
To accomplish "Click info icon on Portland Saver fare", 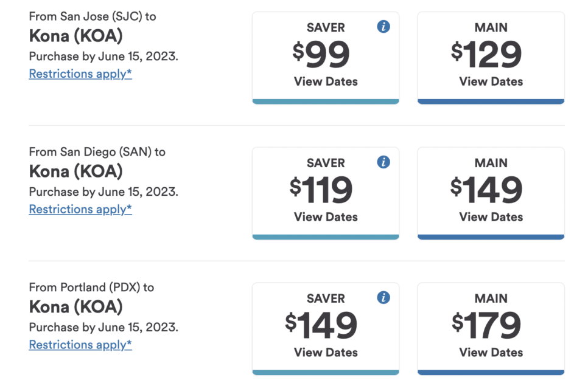I will click(x=383, y=297).
